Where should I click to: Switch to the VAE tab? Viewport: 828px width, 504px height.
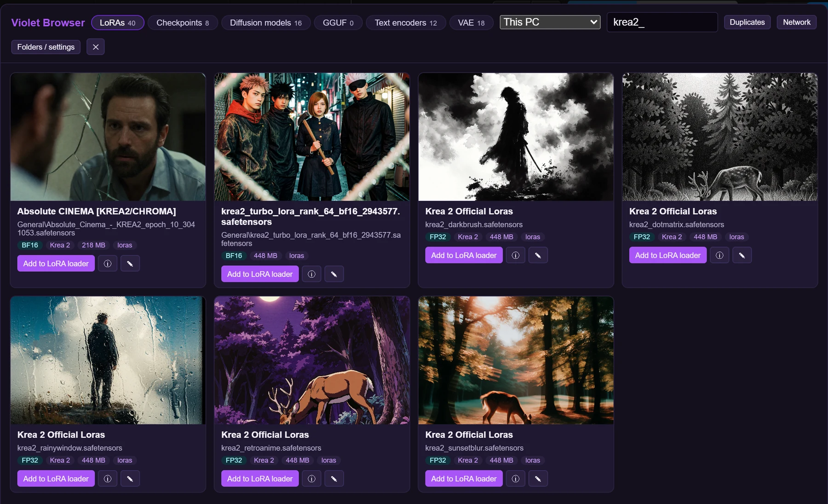471,23
